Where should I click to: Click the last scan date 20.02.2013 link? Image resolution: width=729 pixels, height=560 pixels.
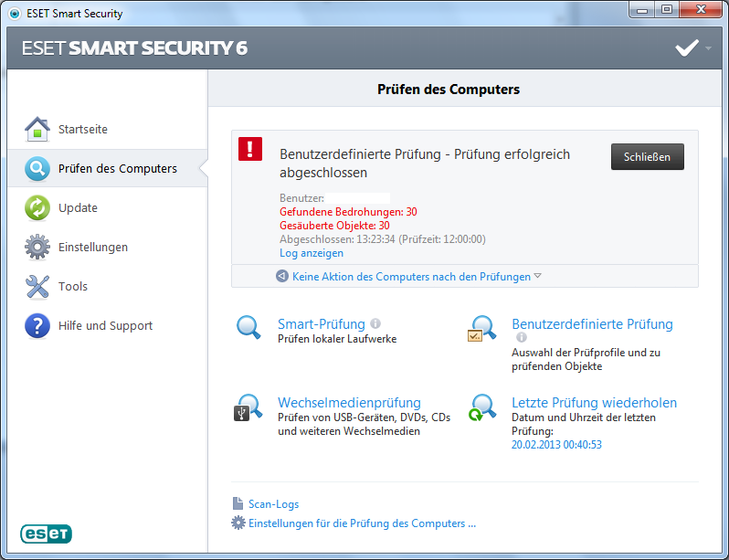click(x=556, y=445)
